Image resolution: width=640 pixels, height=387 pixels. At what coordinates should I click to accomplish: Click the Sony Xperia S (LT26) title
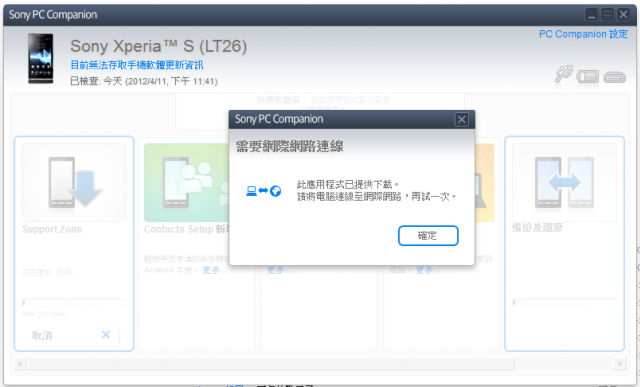click(x=158, y=46)
